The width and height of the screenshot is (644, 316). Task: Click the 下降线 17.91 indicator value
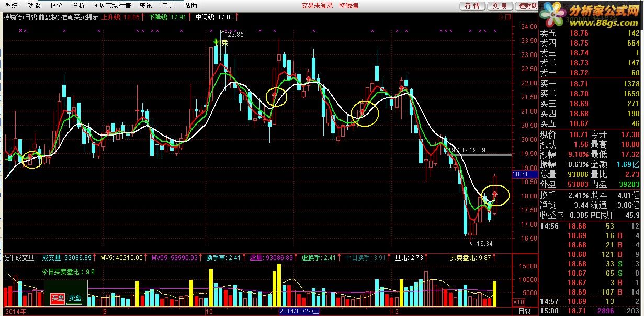[170, 17]
